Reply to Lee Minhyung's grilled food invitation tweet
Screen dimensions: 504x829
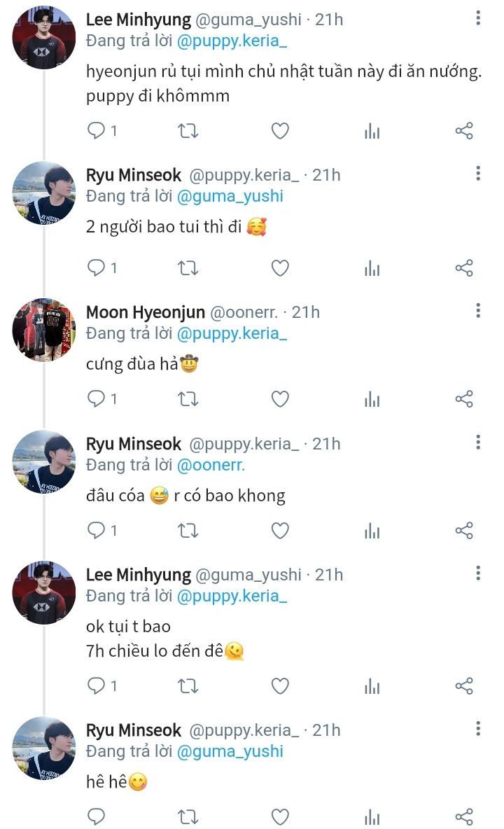coord(96,131)
